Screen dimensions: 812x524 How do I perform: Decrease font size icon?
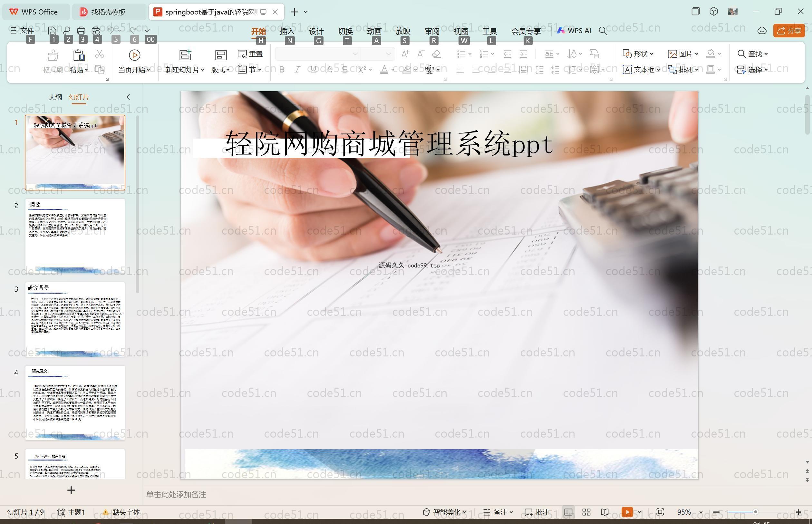pyautogui.click(x=421, y=54)
